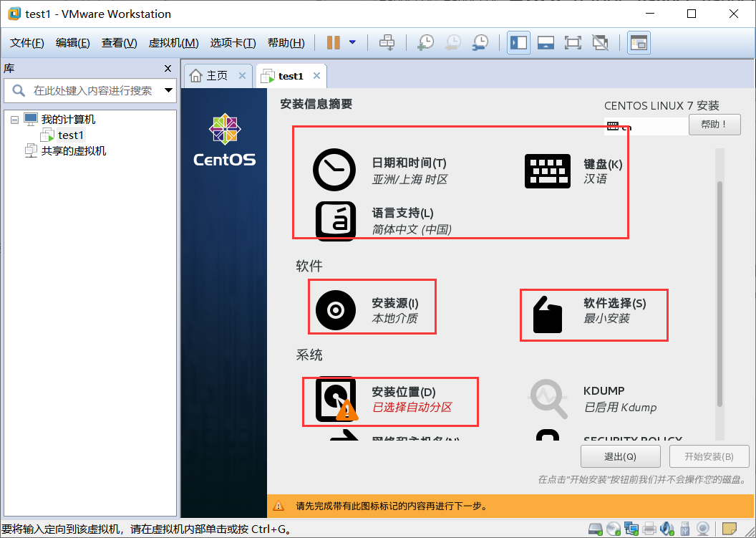Open the 帮助(H) menu
This screenshot has height=538, width=756.
click(286, 43)
